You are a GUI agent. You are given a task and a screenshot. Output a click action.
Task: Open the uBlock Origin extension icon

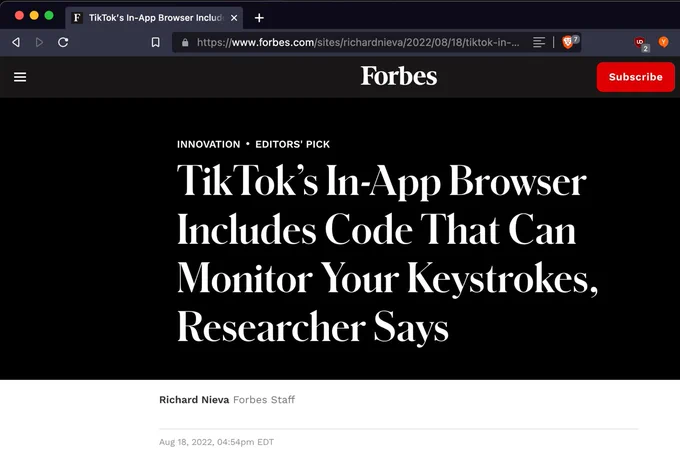click(x=640, y=42)
